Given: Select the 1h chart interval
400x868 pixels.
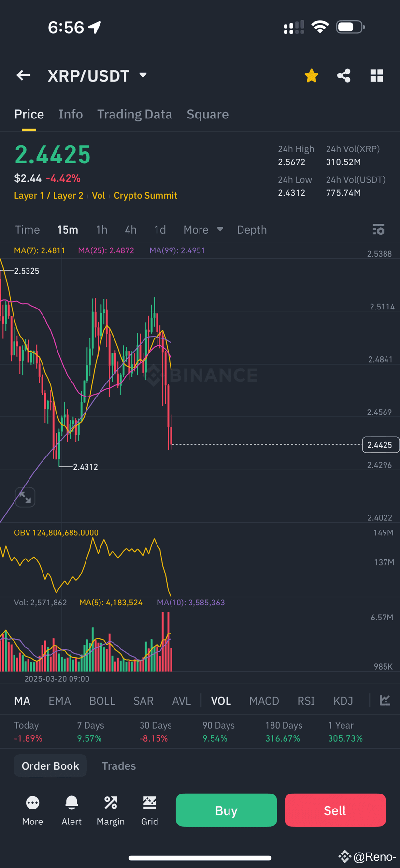Looking at the screenshot, I should tap(101, 230).
